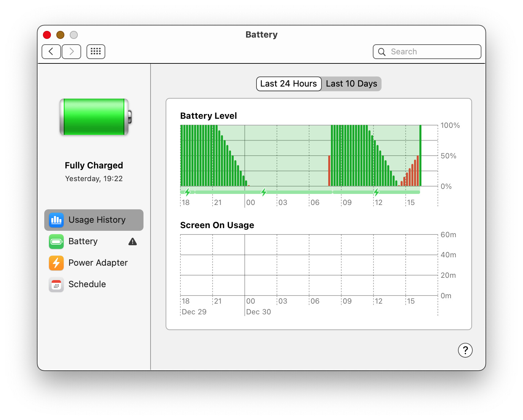This screenshot has width=523, height=420.
Task: Close the Battery window with red button
Action: [47, 35]
